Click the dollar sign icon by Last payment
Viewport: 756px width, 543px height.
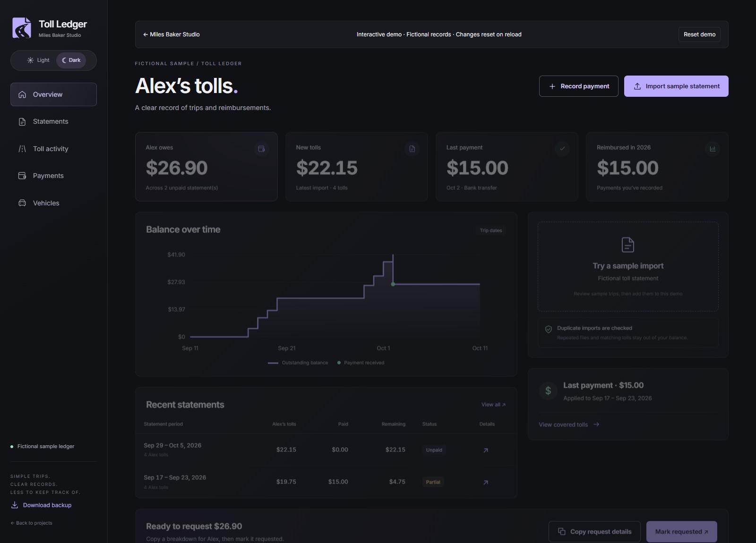click(x=548, y=390)
